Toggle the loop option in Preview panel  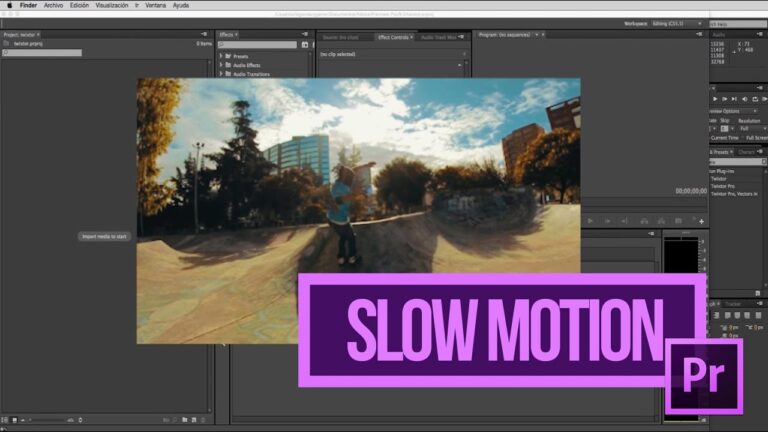[x=755, y=99]
